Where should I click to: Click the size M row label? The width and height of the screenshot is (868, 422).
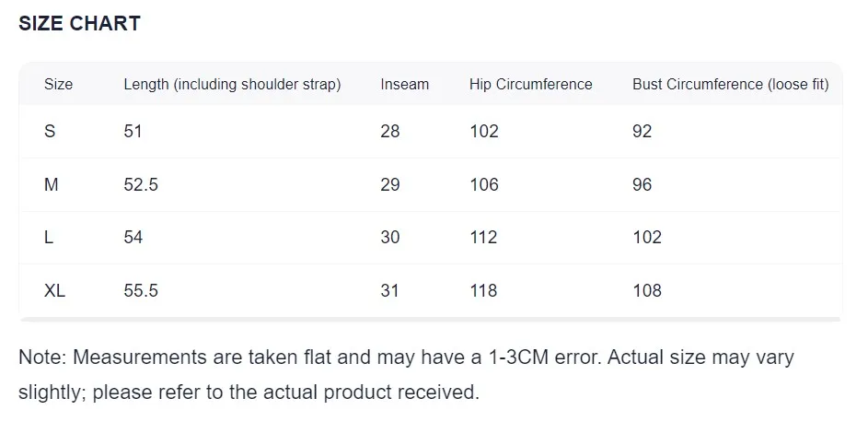[x=52, y=185]
